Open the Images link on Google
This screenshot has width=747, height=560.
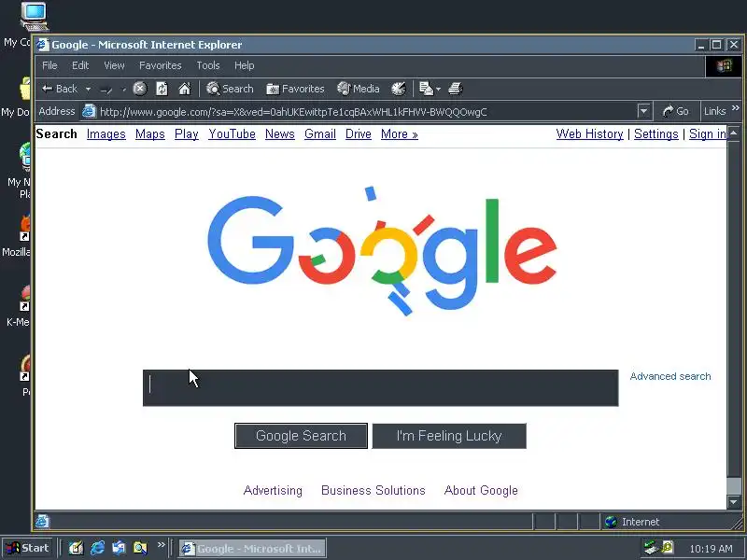pos(106,133)
